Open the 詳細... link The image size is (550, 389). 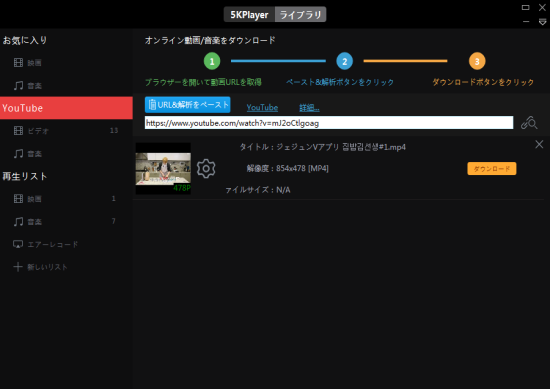tap(309, 108)
